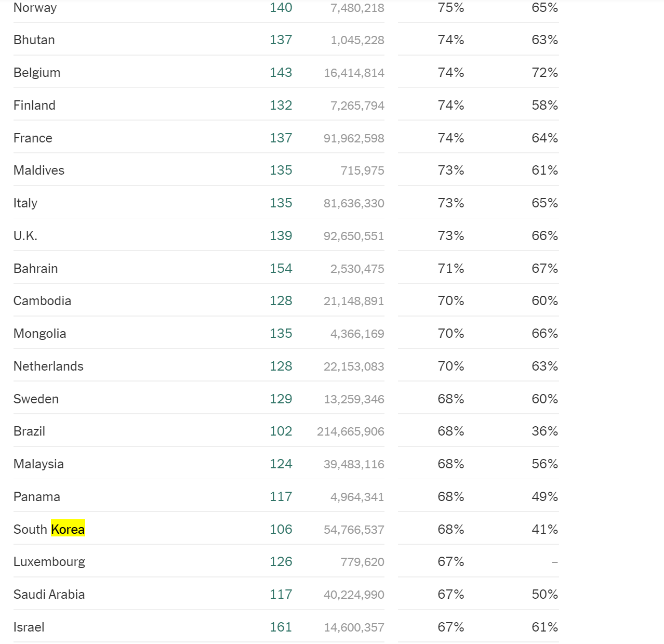
Task: Select the Malaysia country name
Action: coord(39,464)
